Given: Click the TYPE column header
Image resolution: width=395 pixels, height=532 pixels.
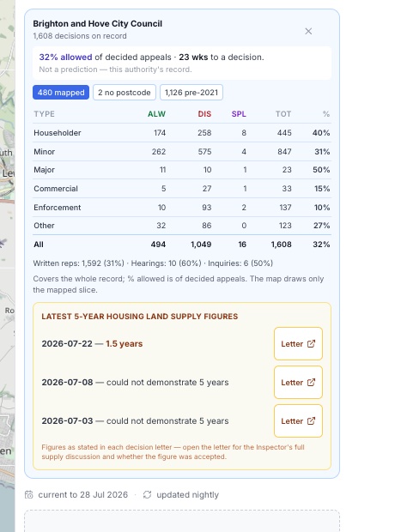Looking at the screenshot, I should click(x=44, y=114).
